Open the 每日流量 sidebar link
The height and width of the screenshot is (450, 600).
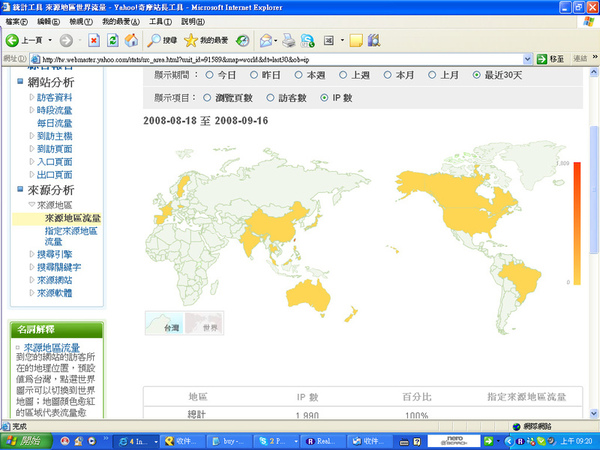tap(55, 123)
